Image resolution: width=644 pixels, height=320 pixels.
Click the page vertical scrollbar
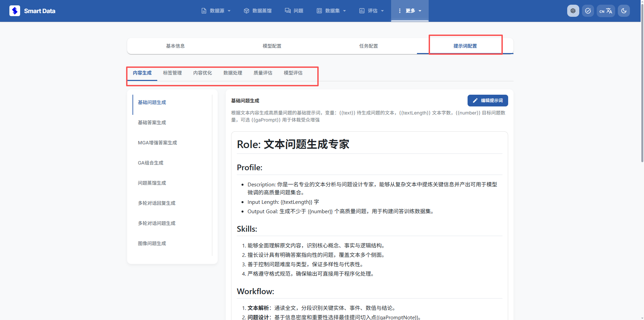pos(642,101)
